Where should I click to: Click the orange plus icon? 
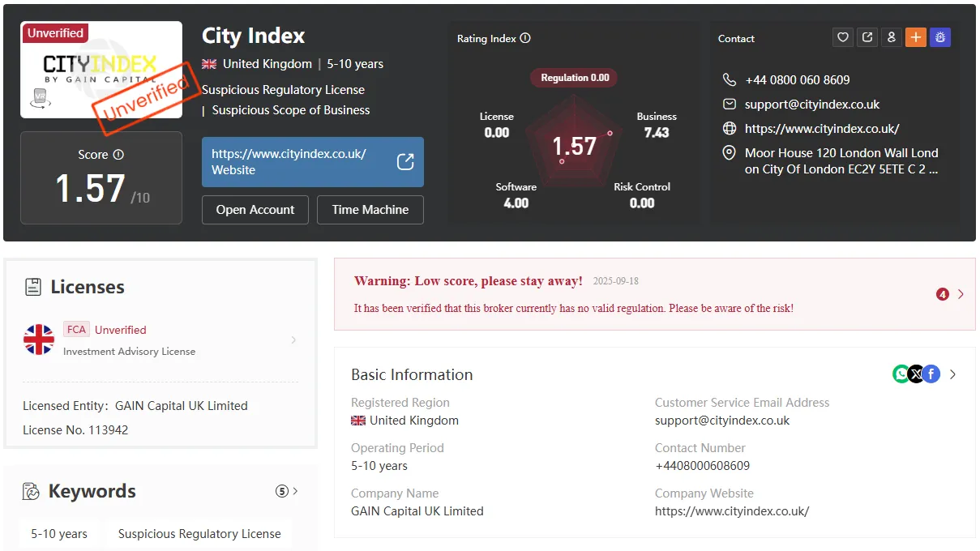click(916, 37)
